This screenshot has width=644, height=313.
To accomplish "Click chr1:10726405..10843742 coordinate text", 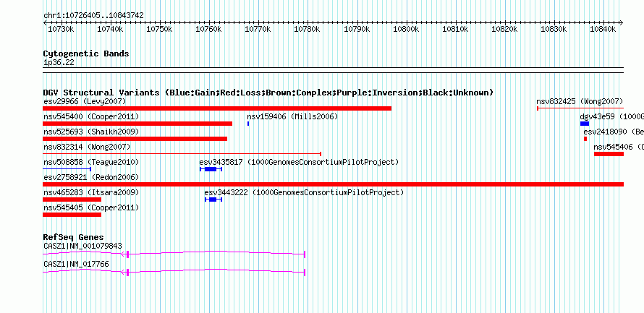I will point(93,16).
